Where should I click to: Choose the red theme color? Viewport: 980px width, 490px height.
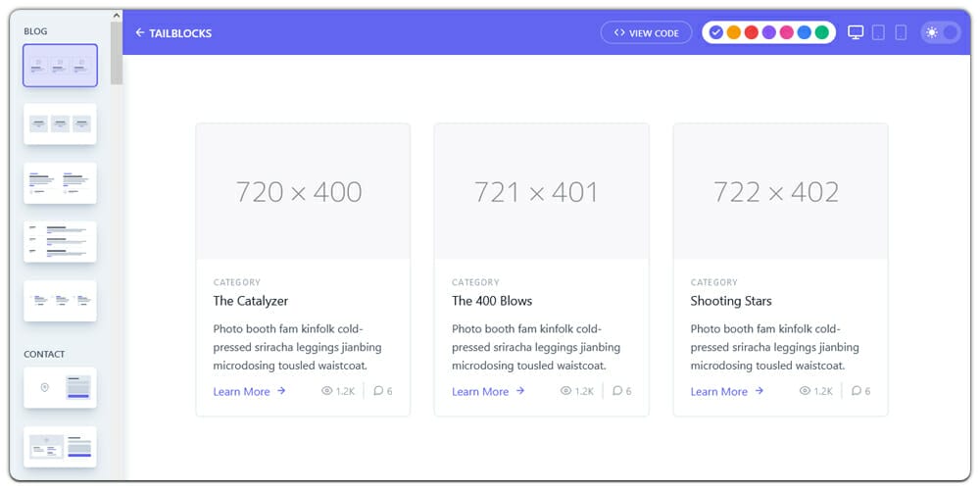(752, 32)
